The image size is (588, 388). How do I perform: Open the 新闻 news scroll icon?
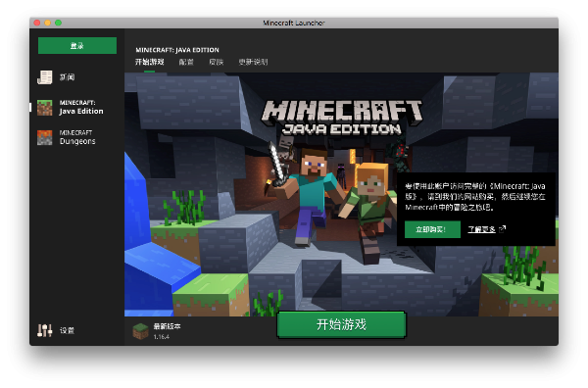click(45, 77)
